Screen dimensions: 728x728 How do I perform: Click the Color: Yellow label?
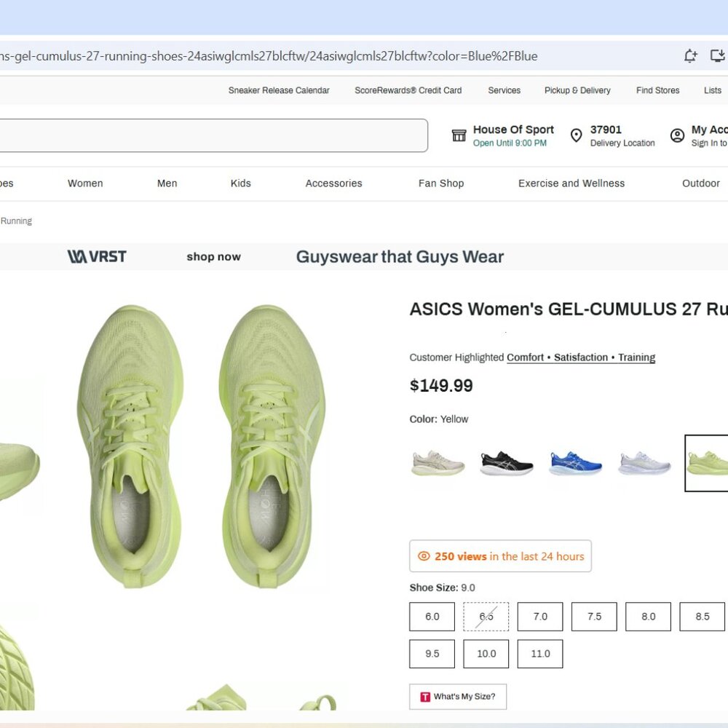pos(439,419)
